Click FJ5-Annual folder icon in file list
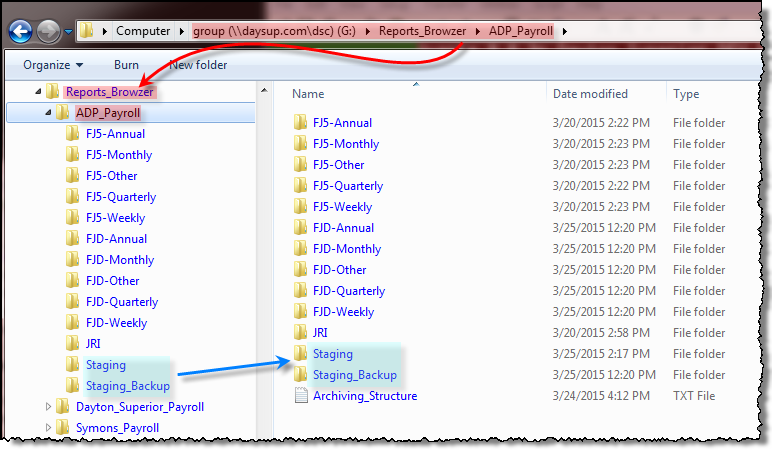772x450 pixels. pos(300,123)
